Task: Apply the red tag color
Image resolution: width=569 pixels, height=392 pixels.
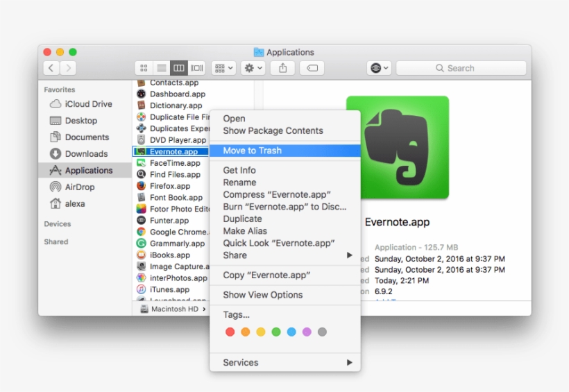Action: pyautogui.click(x=230, y=332)
